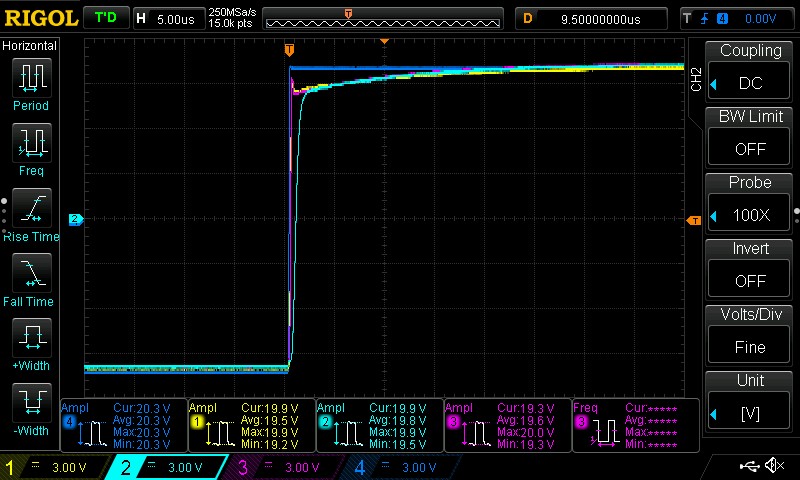Select channel 3 tab at bottom
This screenshot has height=480, width=800.
click(285, 467)
